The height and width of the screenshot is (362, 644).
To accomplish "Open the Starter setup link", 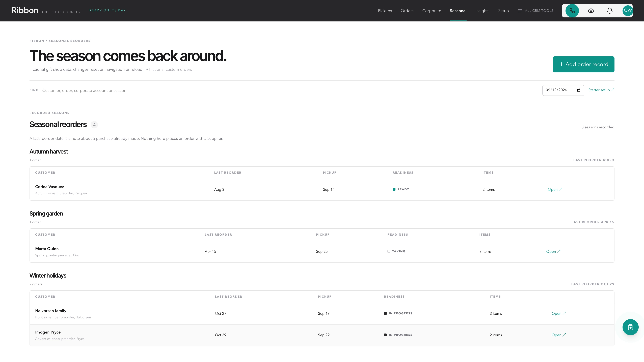I will 601,90.
